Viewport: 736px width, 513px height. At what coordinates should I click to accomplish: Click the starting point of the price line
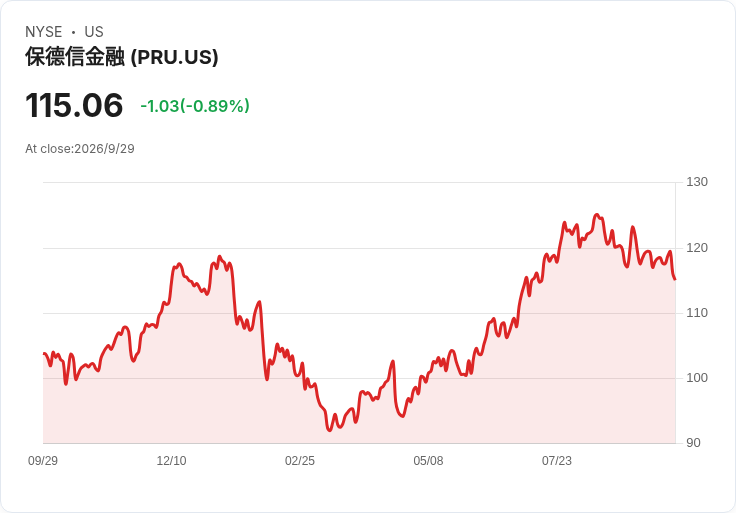[x=44, y=353]
